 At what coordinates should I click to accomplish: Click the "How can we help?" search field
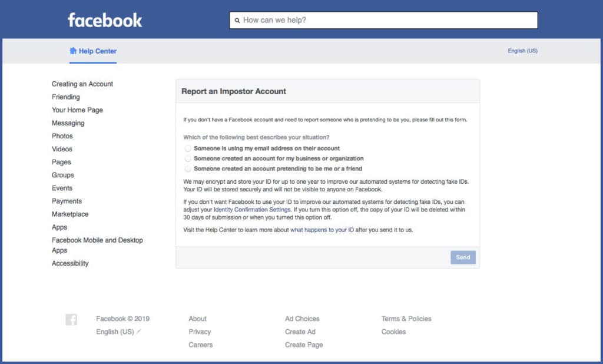pos(389,20)
